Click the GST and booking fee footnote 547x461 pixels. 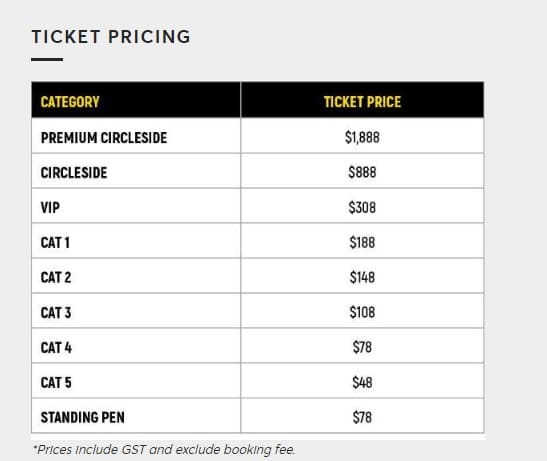(164, 449)
